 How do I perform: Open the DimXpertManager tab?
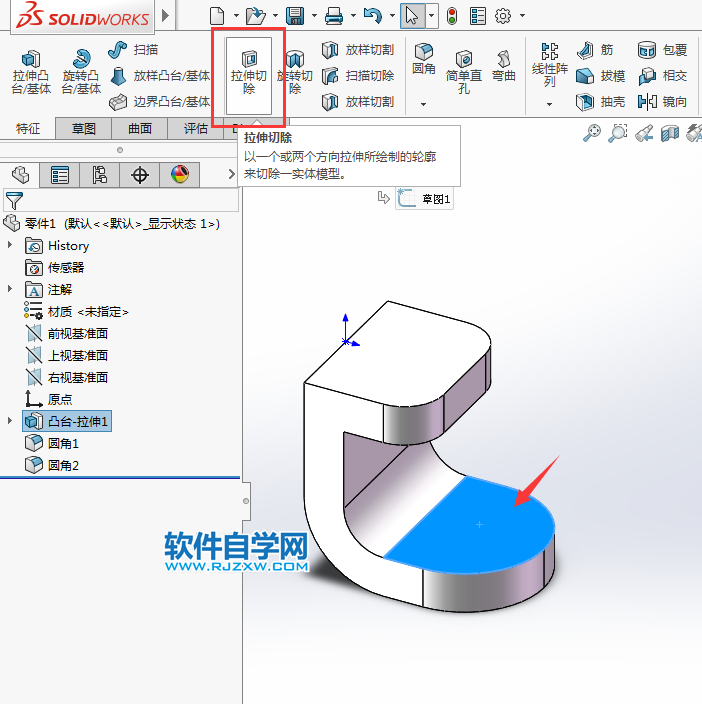(x=140, y=175)
